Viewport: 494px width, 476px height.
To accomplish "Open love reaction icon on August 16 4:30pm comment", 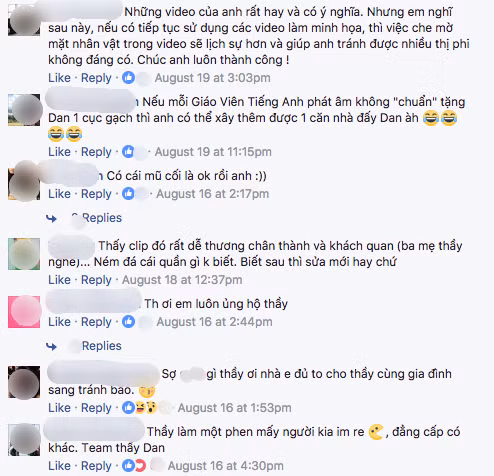I will 141,466.
